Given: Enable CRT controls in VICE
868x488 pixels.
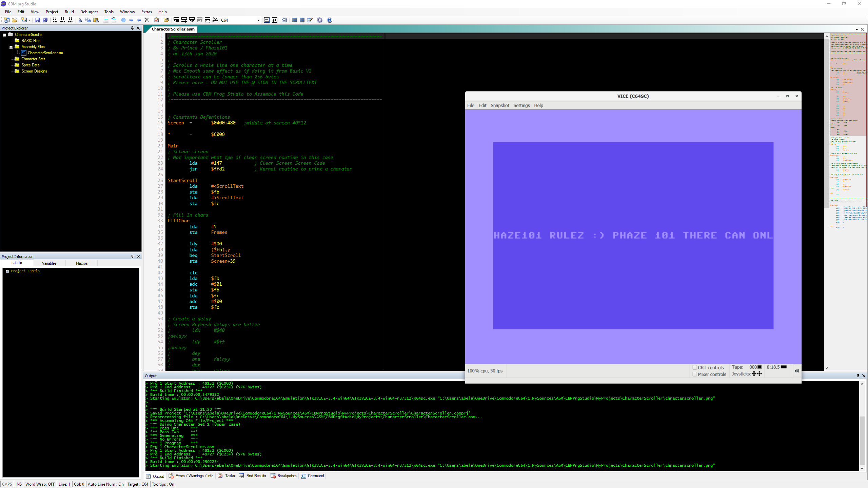Looking at the screenshot, I should [x=695, y=367].
